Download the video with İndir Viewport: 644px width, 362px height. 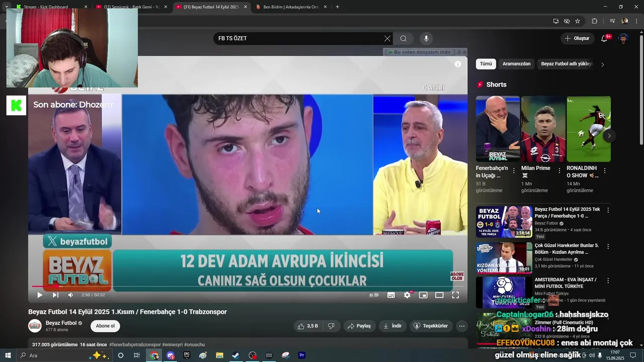pyautogui.click(x=392, y=326)
